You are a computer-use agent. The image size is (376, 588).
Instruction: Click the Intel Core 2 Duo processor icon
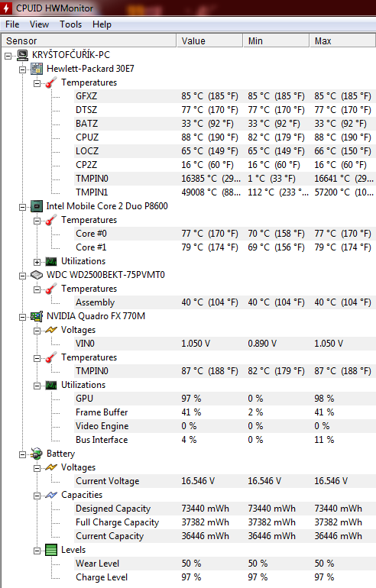(37, 206)
